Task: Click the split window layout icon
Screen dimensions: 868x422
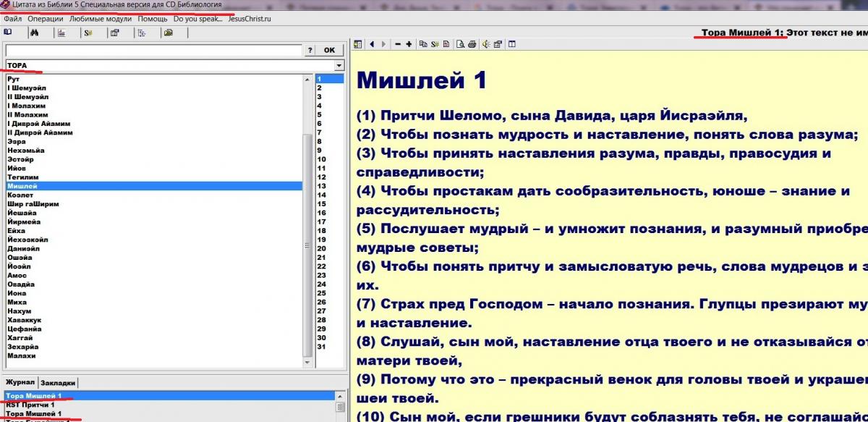Action: point(512,44)
